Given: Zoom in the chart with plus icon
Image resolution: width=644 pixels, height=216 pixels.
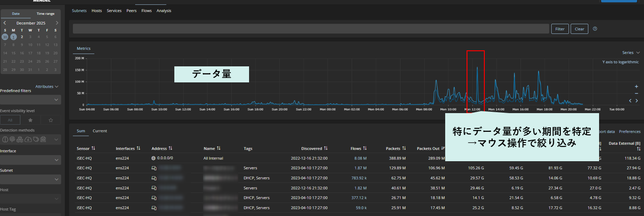Looking at the screenshot, I should click(x=636, y=86).
